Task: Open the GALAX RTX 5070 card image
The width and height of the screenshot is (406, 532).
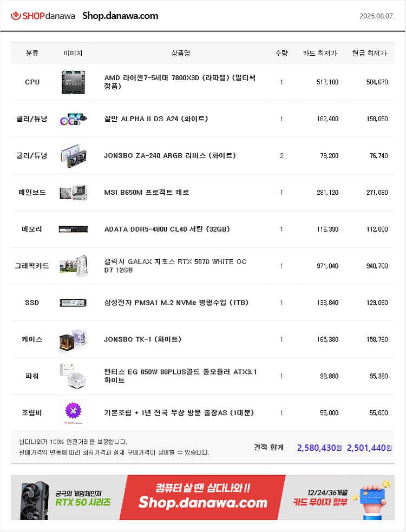Action: pyautogui.click(x=73, y=266)
